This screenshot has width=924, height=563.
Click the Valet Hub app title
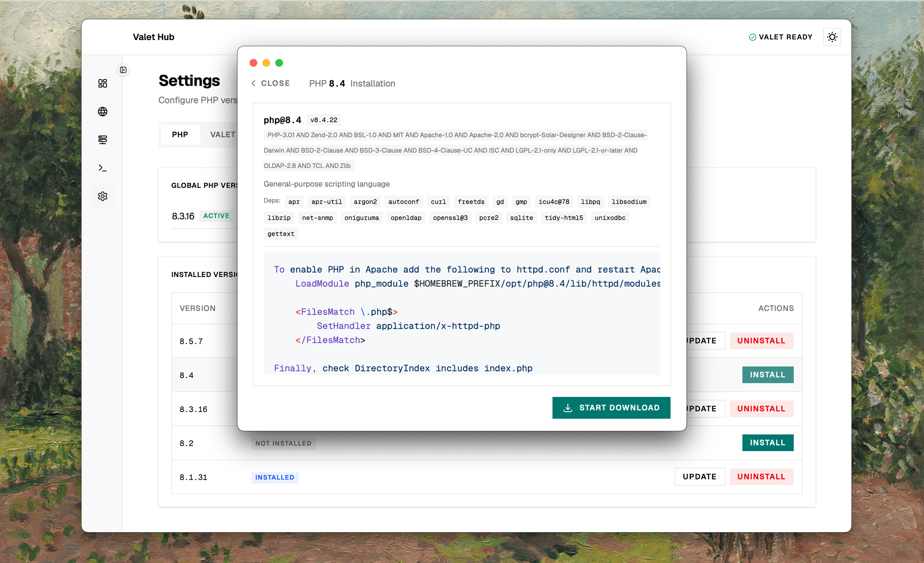(153, 37)
